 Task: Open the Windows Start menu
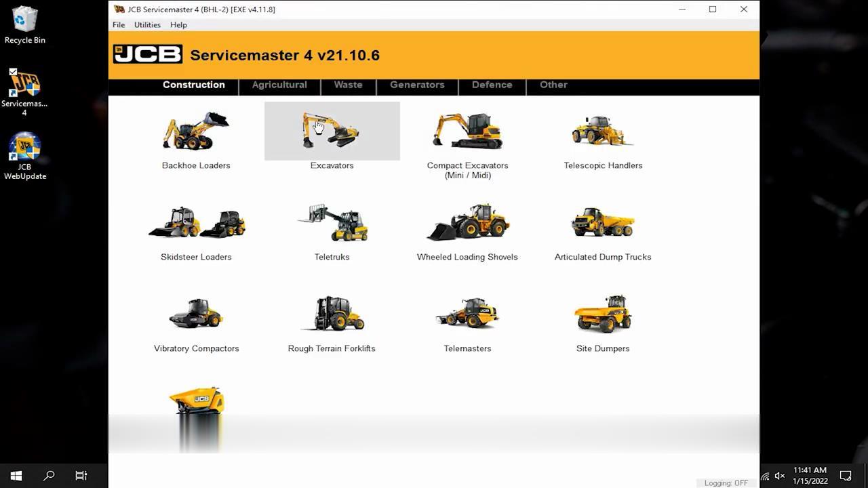pos(16,476)
